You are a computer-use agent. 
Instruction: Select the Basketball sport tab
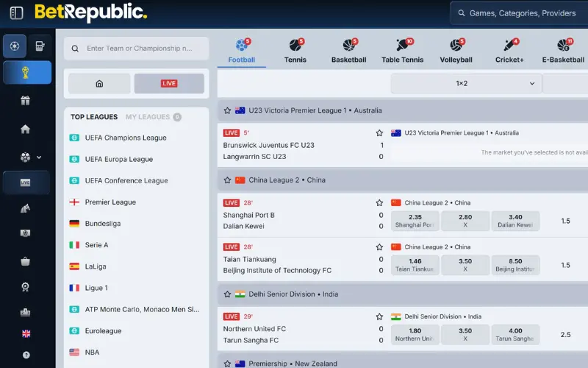click(x=348, y=51)
